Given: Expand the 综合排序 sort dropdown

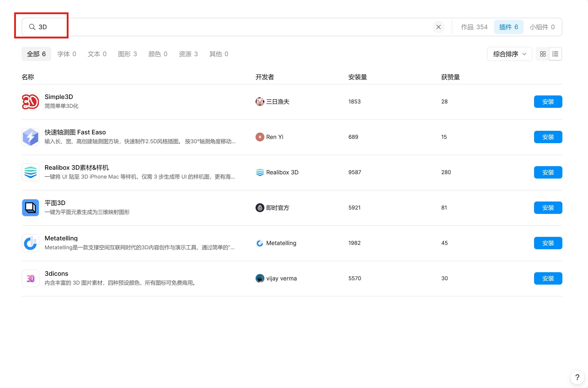Looking at the screenshot, I should tap(509, 54).
